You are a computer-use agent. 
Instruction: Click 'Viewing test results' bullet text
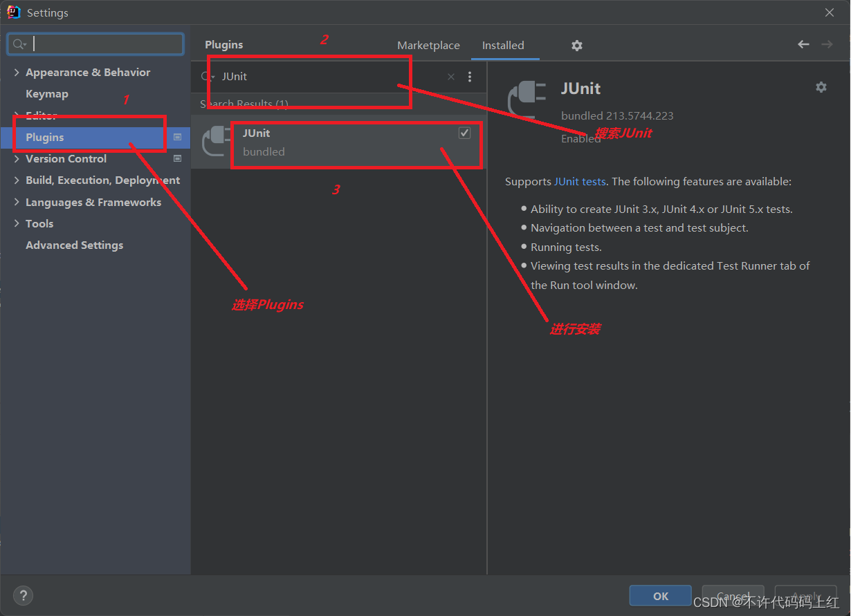click(x=670, y=275)
